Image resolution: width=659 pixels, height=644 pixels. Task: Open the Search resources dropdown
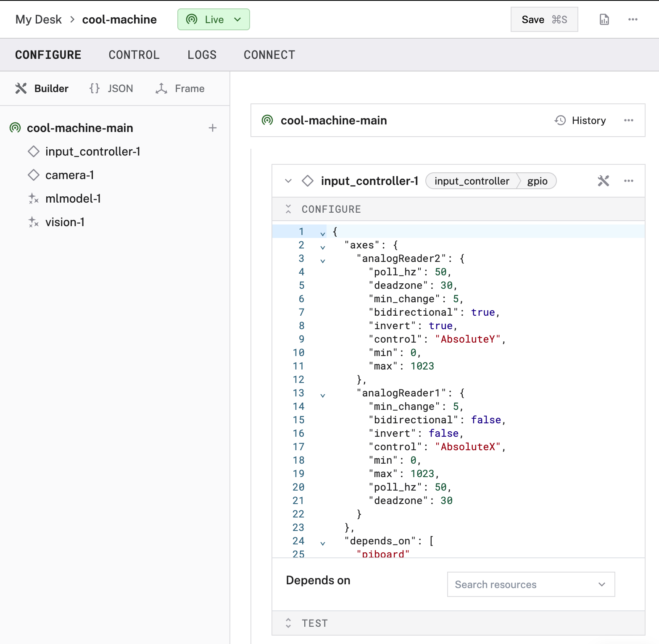tap(530, 584)
